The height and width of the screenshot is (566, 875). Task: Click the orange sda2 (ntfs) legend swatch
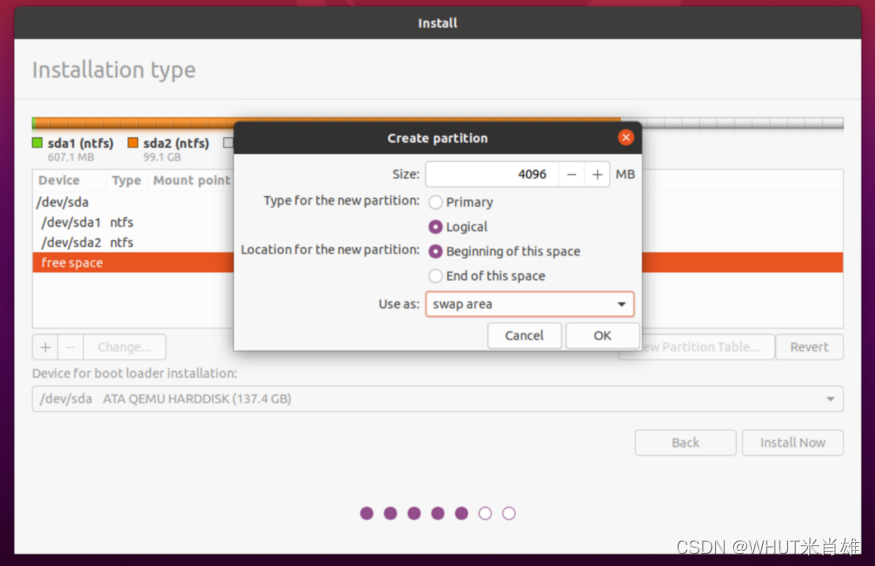133,143
